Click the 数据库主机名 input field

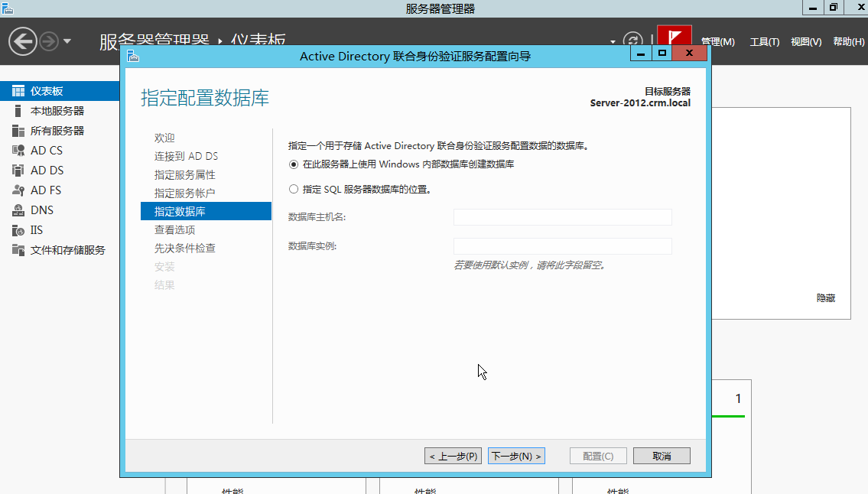click(562, 216)
